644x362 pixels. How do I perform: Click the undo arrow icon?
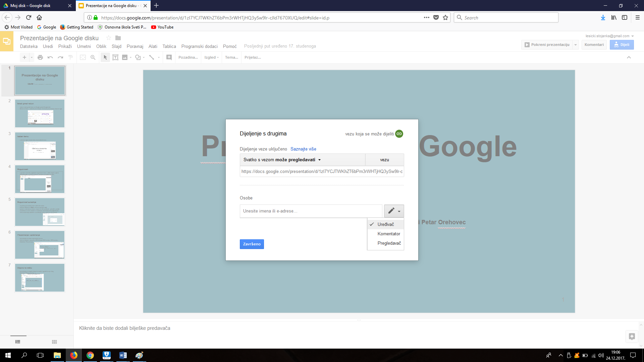click(x=50, y=57)
